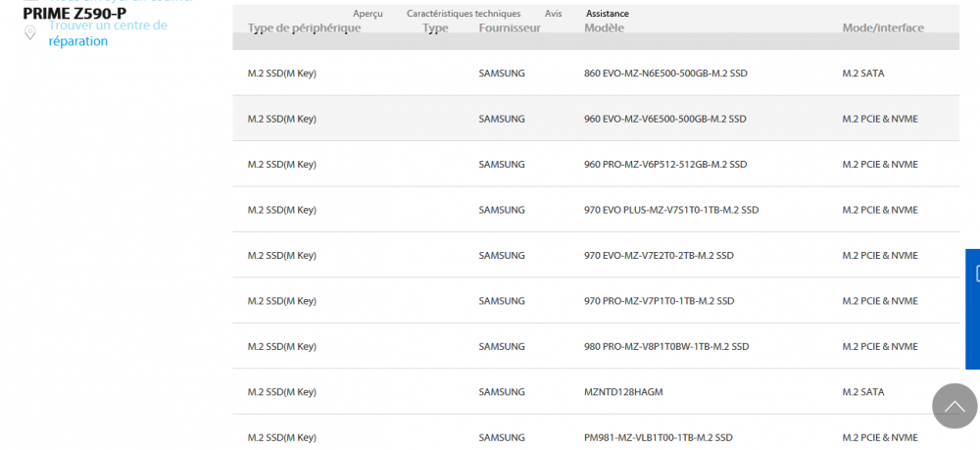This screenshot has width=980, height=450.
Task: Switch to the Aperçu tab
Action: click(x=367, y=14)
